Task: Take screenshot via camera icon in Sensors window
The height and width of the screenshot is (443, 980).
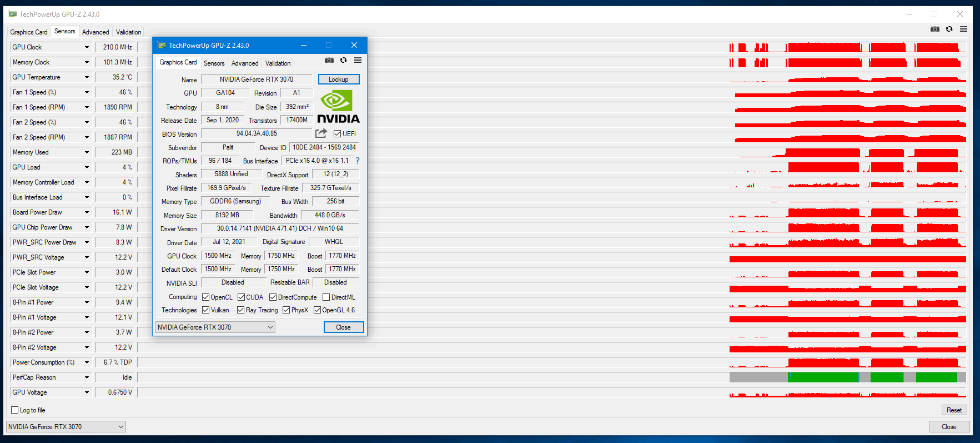Action: 935,29
